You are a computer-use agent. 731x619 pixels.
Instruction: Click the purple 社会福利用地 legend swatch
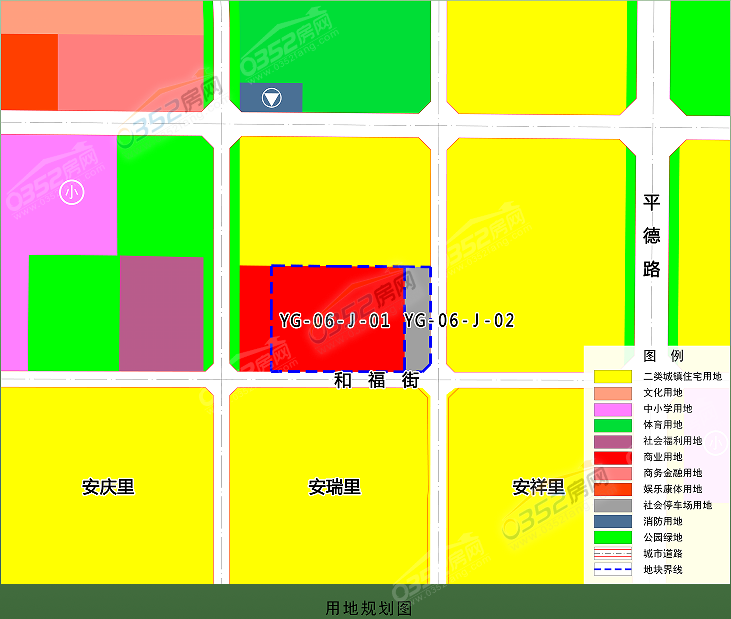coord(612,441)
